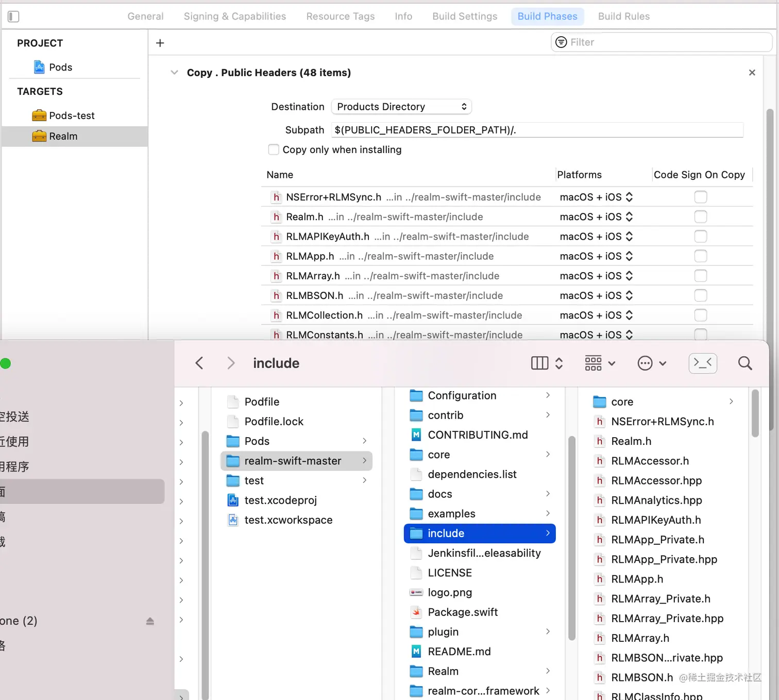Select the Build Phases tab
The image size is (779, 700).
[548, 16]
